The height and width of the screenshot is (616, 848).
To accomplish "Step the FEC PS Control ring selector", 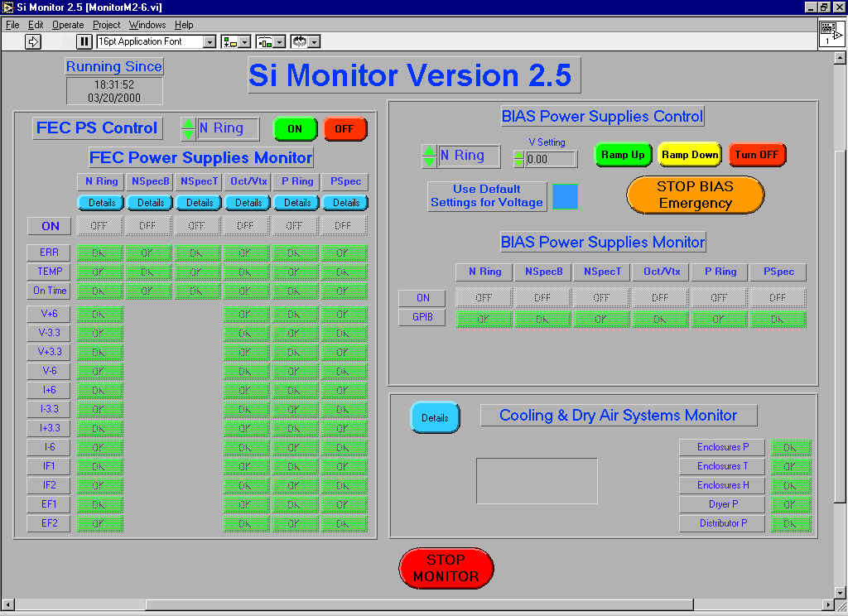I will (x=188, y=128).
